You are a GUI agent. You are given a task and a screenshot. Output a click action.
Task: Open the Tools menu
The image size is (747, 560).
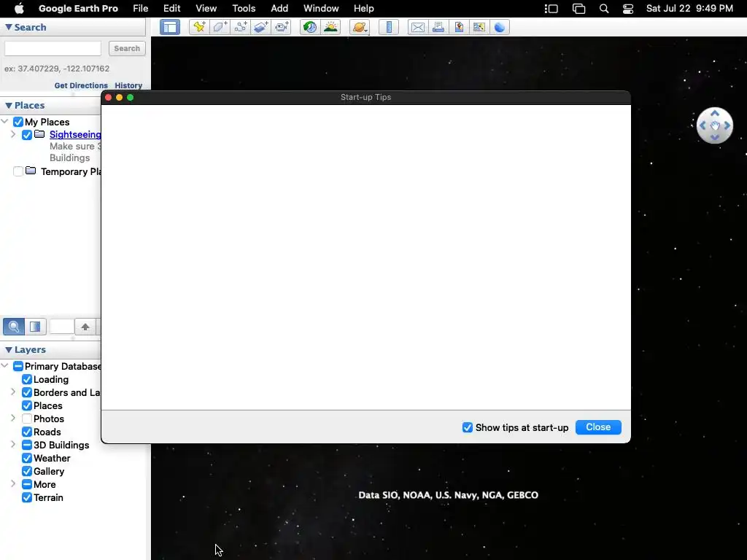point(244,9)
